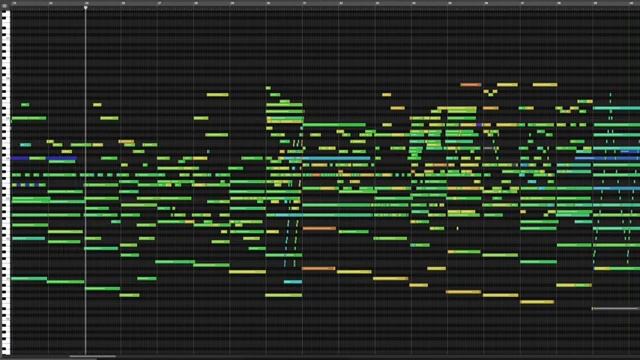
Task: Click the small corner button above the piano keyboard
Action: pyautogui.click(x=4, y=6)
